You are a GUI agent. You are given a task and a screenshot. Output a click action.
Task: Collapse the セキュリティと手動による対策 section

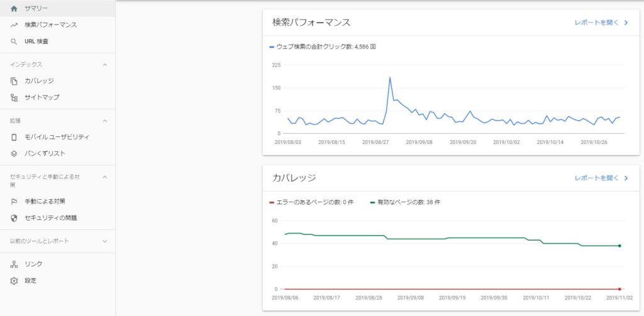point(104,177)
